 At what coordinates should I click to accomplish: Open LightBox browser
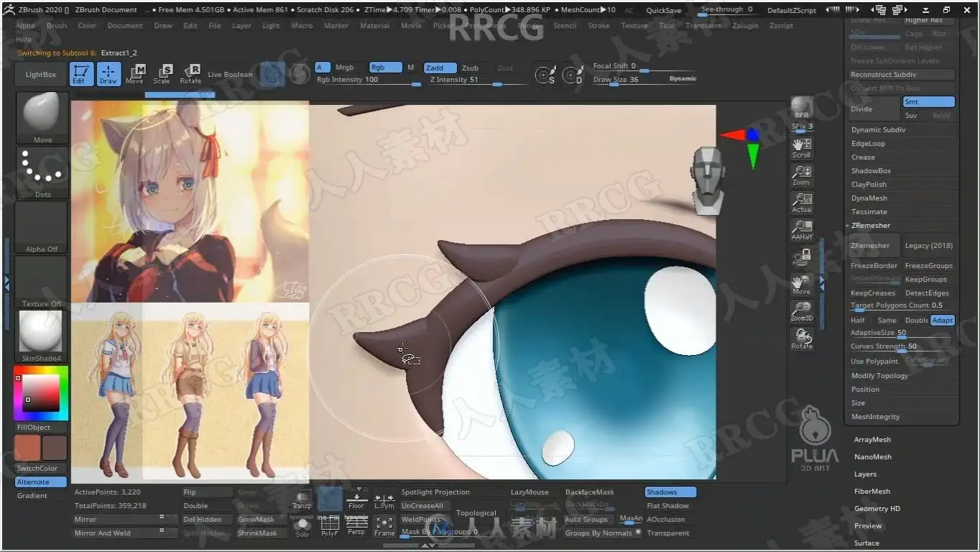pos(41,75)
